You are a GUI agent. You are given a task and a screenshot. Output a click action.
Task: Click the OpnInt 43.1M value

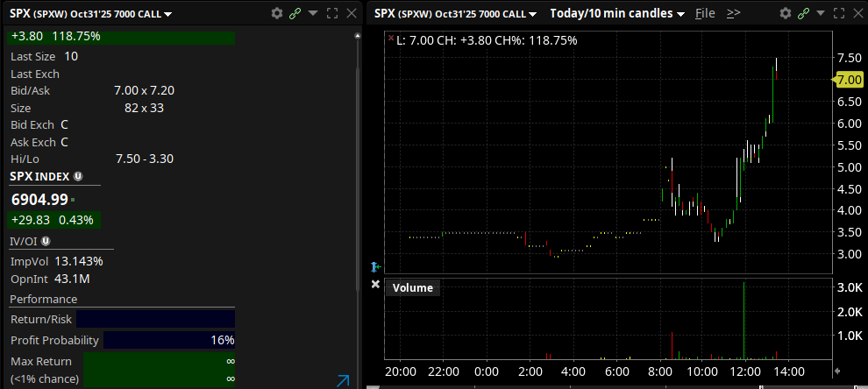pos(72,279)
